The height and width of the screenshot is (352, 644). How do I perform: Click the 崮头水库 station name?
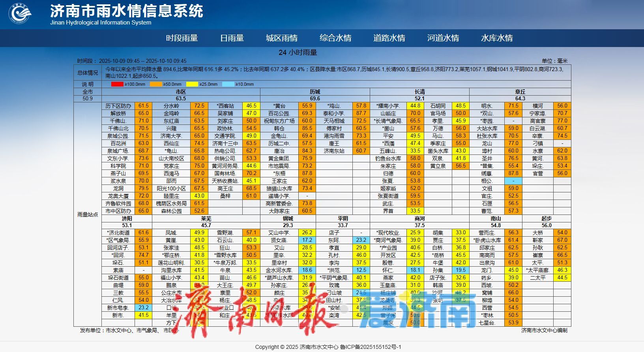pyautogui.click(x=438, y=151)
